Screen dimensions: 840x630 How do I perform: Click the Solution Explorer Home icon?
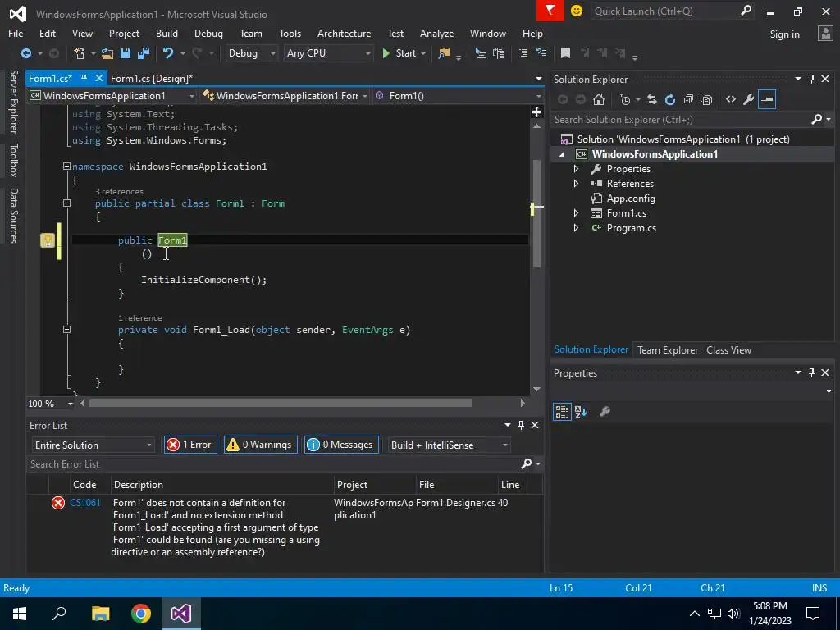[599, 99]
